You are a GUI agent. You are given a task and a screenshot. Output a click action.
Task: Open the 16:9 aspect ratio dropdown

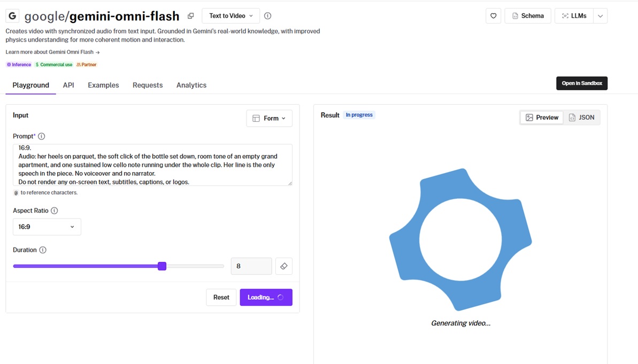coord(47,227)
